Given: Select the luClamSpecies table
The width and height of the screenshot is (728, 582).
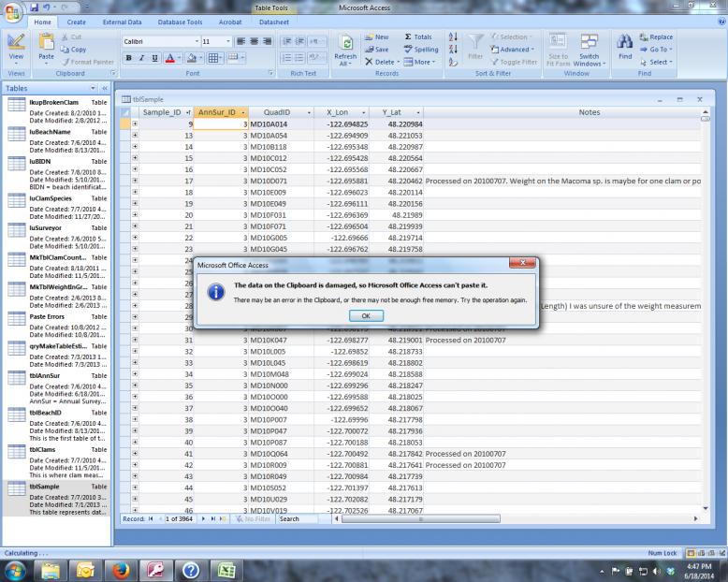Looking at the screenshot, I should pos(57,207).
